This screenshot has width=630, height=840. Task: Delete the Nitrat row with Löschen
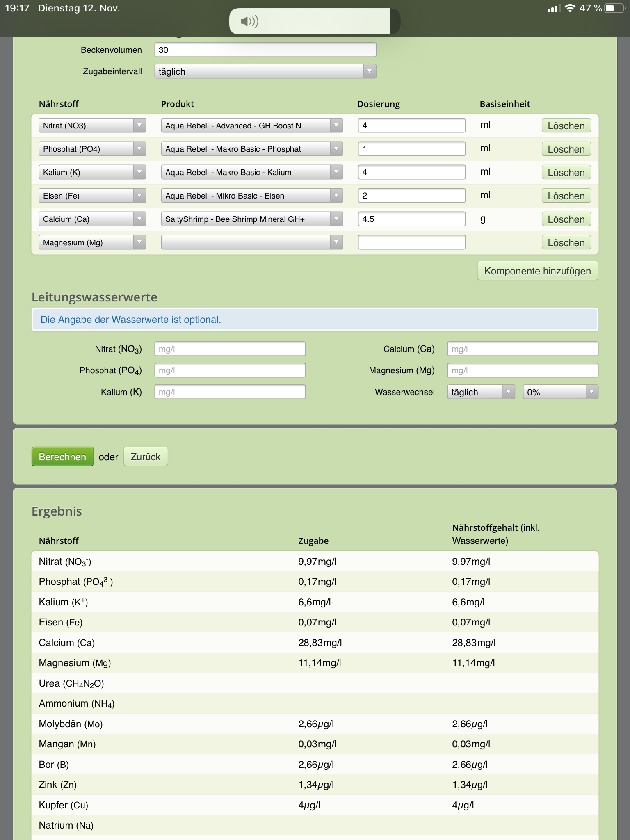pyautogui.click(x=566, y=126)
